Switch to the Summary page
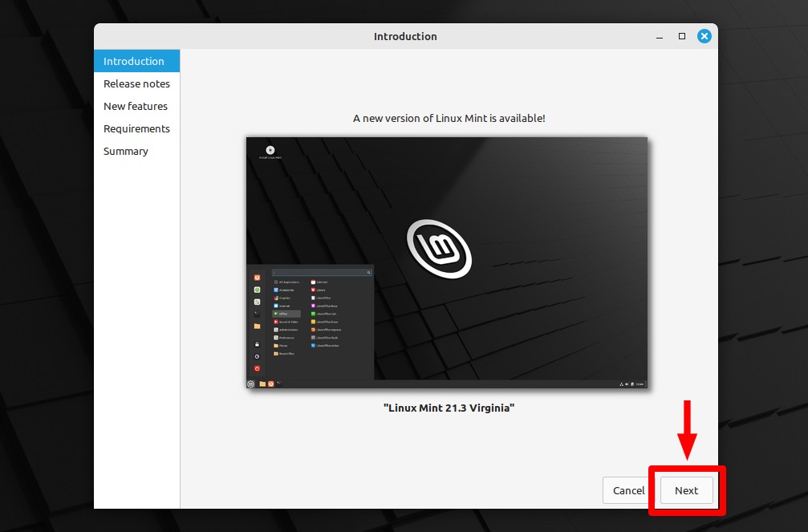 point(136,151)
